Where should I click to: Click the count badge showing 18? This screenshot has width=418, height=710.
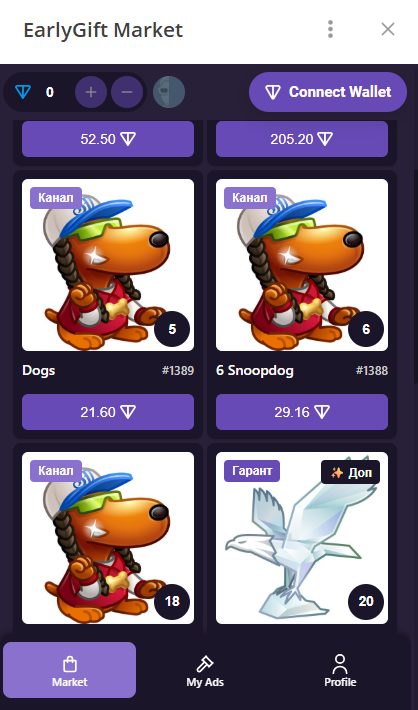click(x=172, y=601)
